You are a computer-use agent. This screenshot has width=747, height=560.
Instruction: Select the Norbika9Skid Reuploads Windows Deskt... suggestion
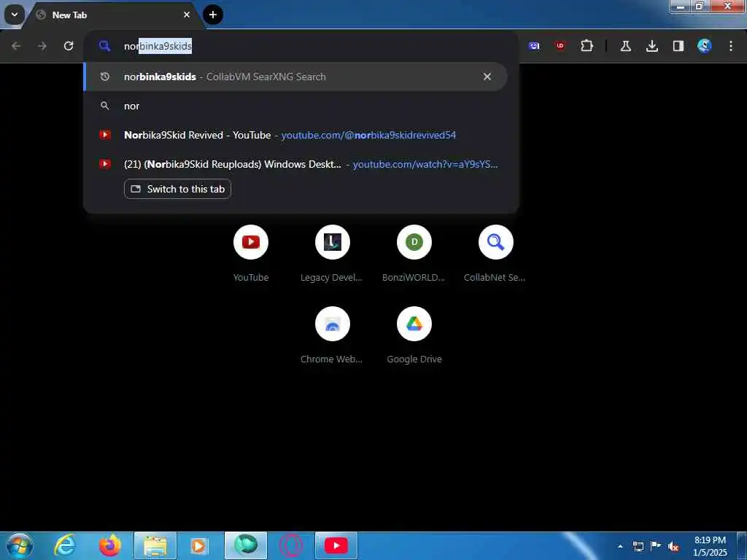pyautogui.click(x=295, y=164)
